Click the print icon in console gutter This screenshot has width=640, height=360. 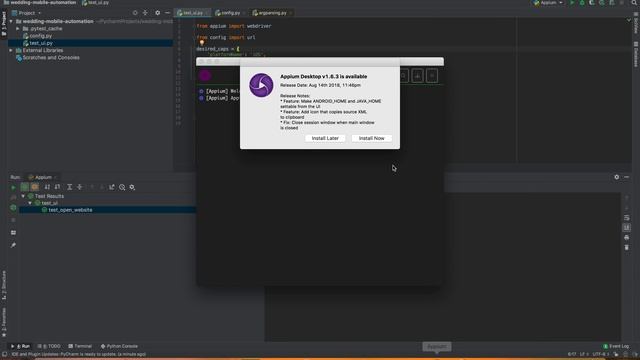(627, 238)
